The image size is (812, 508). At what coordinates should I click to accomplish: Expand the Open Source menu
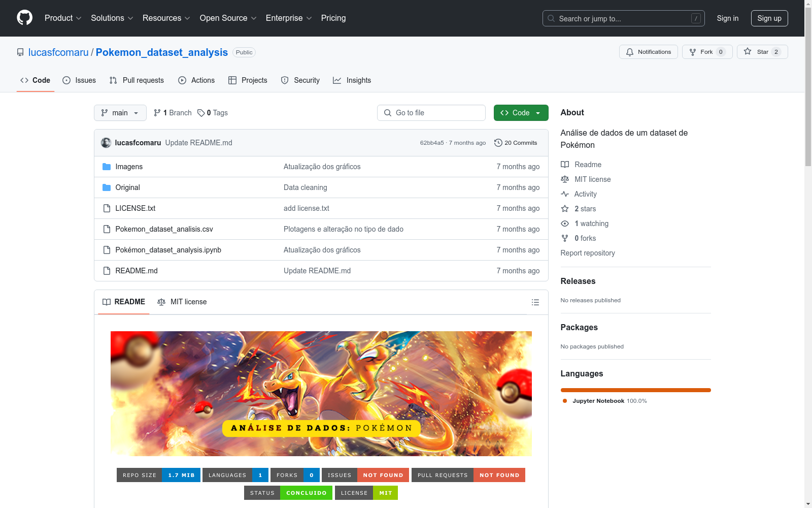[228, 18]
